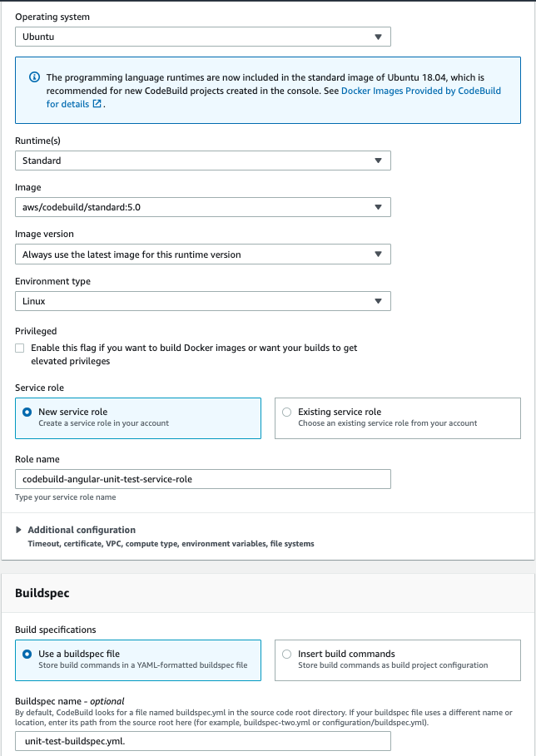Viewport: 536px width, 756px height.
Task: Expand the Additional configuration section
Action: click(x=82, y=530)
